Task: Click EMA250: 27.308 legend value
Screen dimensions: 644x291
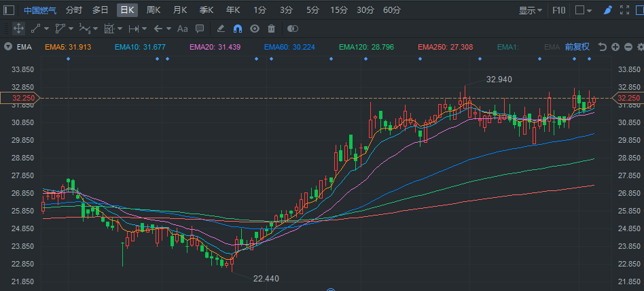Action: coord(446,48)
